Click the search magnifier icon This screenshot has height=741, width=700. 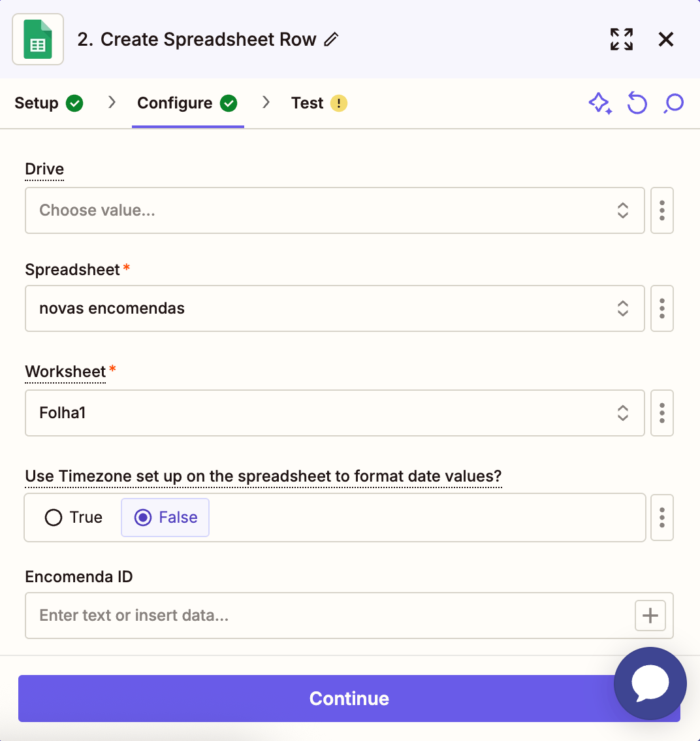[673, 103]
